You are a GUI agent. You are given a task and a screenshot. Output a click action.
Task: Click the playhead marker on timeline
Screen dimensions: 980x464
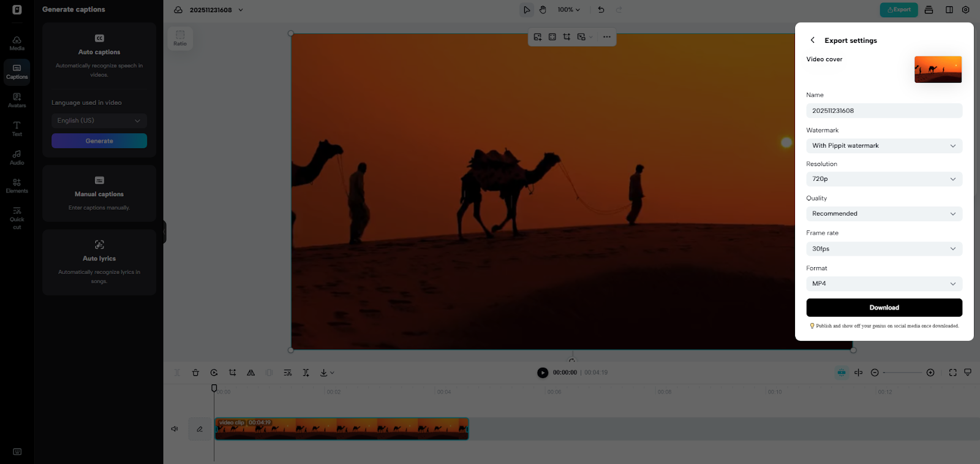click(x=214, y=388)
